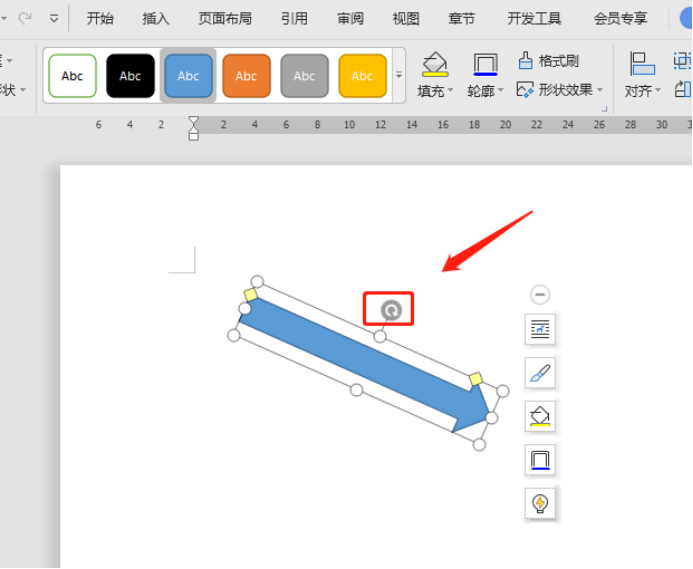Click the rotate handle of the arrow
This screenshot has height=569, width=693.
(x=391, y=310)
